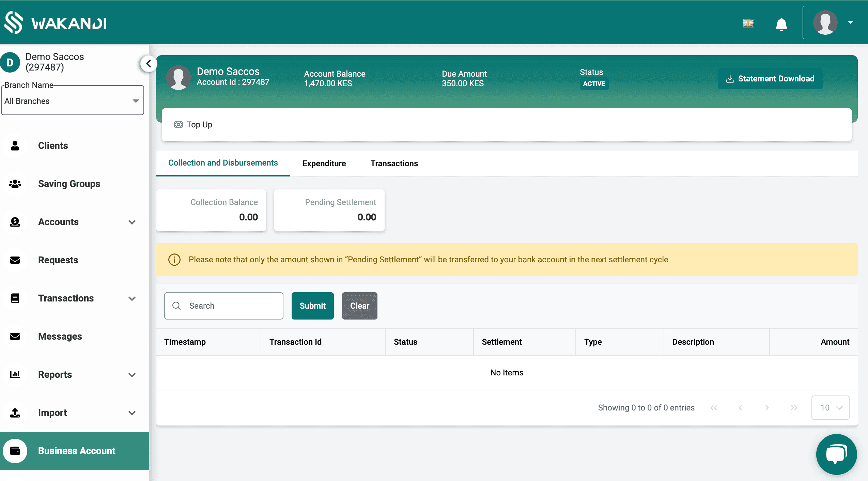Click the Import upload icon

(x=15, y=413)
